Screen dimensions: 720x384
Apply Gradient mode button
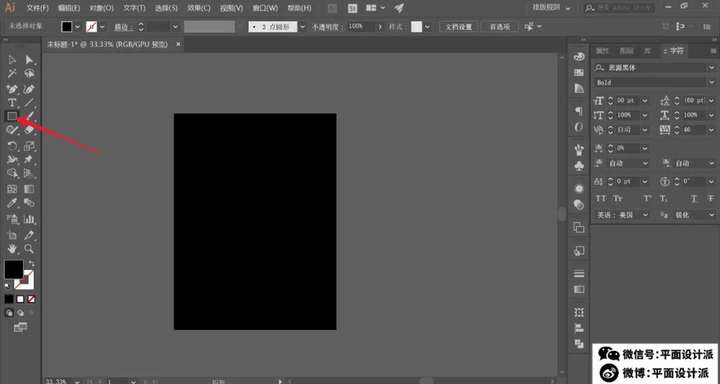pyautogui.click(x=20, y=299)
